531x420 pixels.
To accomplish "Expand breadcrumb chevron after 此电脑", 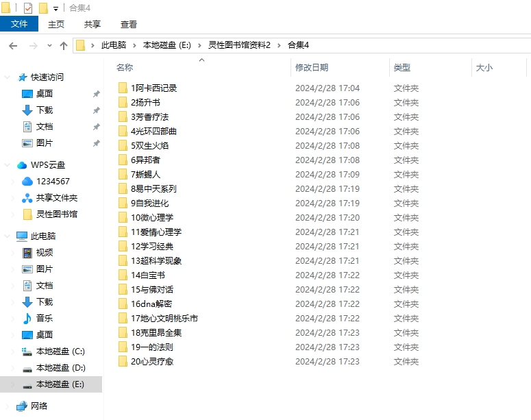I will 134,45.
